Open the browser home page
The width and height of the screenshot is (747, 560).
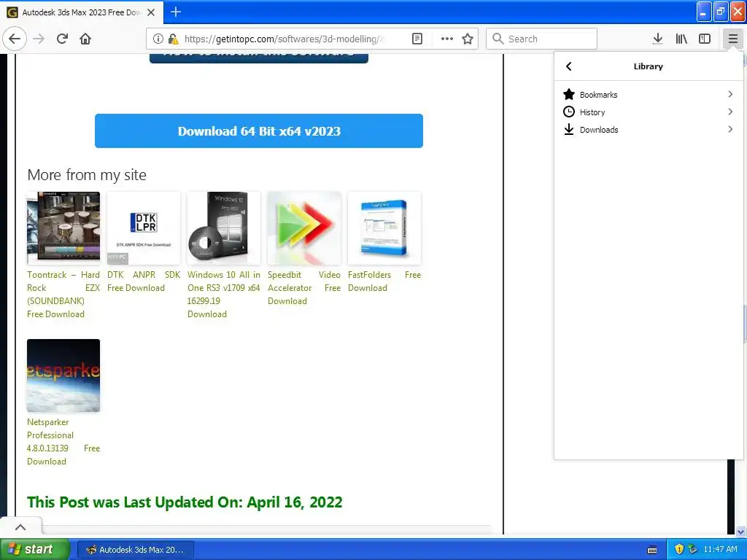point(85,39)
